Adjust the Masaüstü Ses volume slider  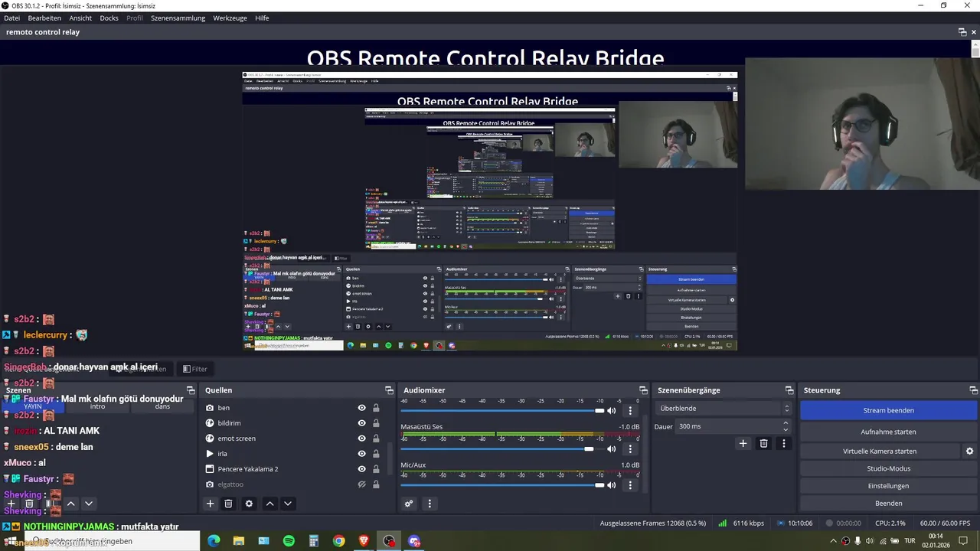coord(589,449)
